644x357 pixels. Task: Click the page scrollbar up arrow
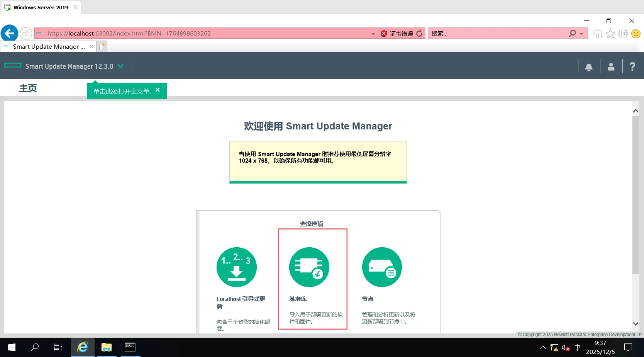pos(636,111)
